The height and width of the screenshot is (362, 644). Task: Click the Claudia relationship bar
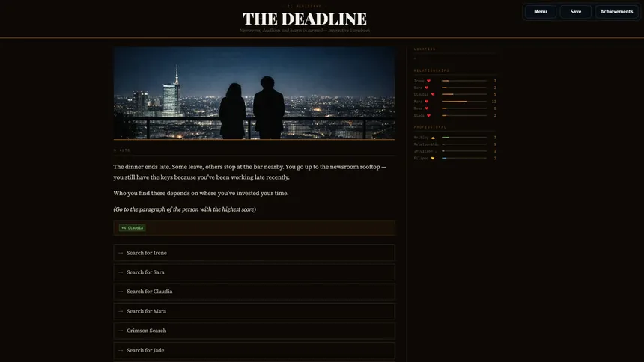[x=464, y=94]
